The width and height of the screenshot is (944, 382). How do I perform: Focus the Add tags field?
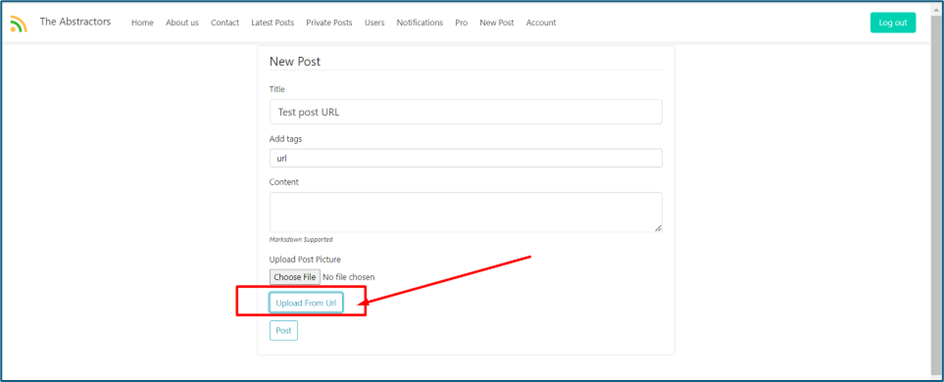pyautogui.click(x=466, y=158)
